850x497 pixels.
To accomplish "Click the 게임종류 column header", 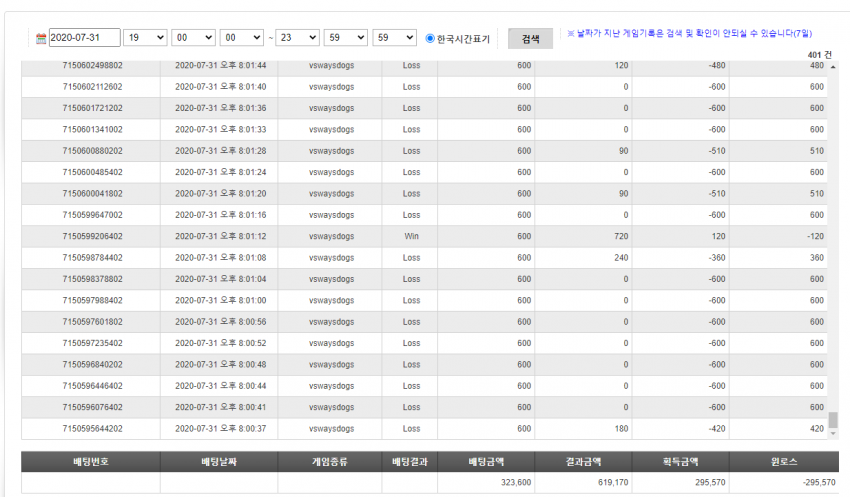I will pos(330,462).
